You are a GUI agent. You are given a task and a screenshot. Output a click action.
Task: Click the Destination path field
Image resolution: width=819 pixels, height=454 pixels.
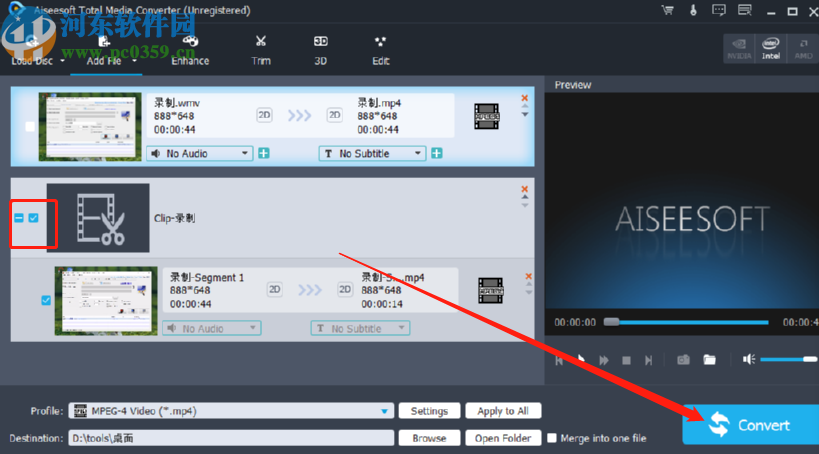[x=231, y=438]
